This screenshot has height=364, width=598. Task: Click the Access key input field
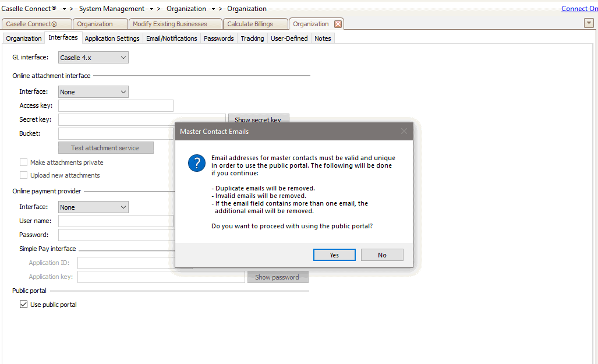tap(116, 105)
